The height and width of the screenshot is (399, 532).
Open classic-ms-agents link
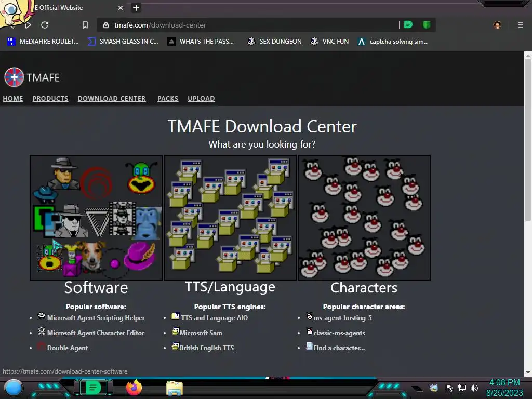point(339,333)
